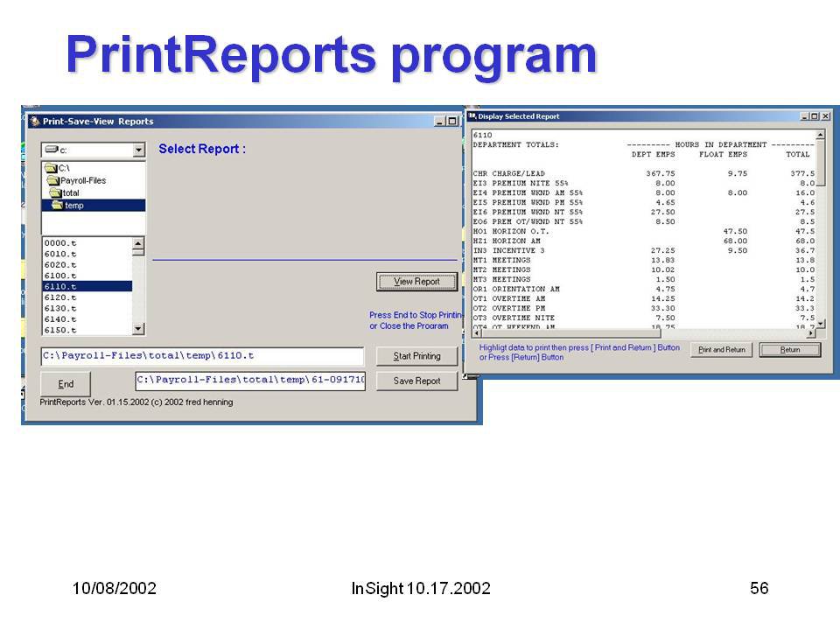Viewport: 840px width, 630px height.
Task: Select the Payroll-Files folder icon
Action: 53,180
